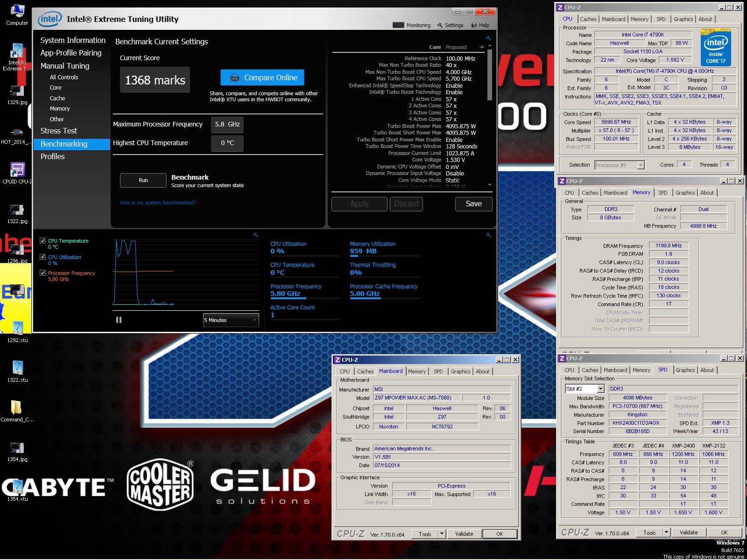Open Stress Test in XTU sidebar
The height and width of the screenshot is (560, 747).
click(x=59, y=131)
